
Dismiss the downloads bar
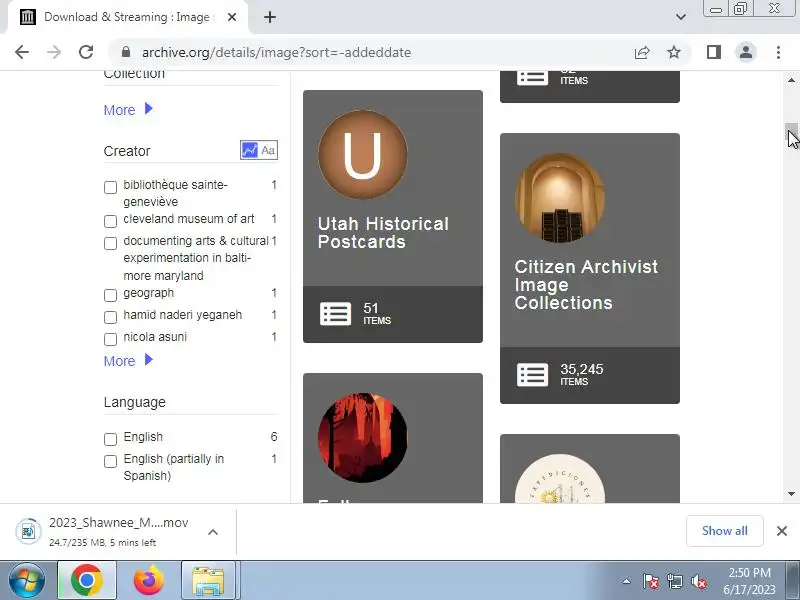coord(782,531)
